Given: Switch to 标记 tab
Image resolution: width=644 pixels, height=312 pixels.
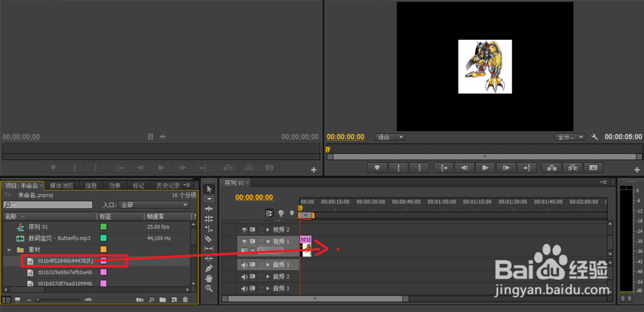Looking at the screenshot, I should [x=138, y=185].
